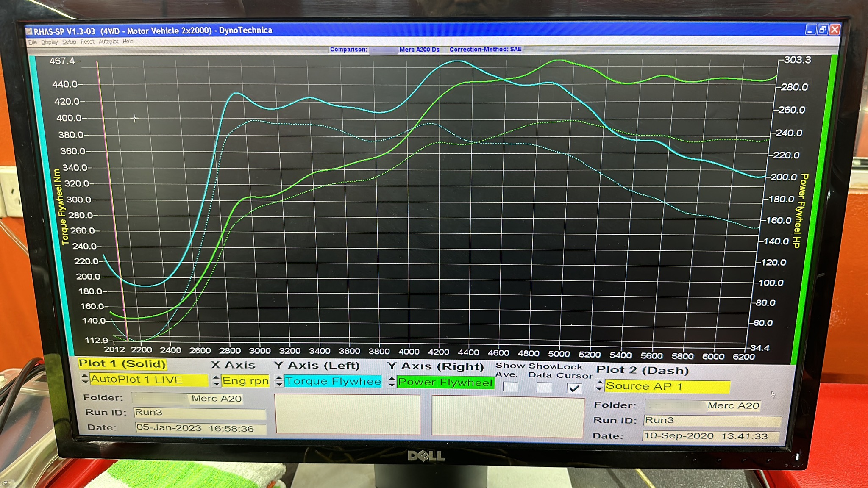This screenshot has width=868, height=488.
Task: Click the 303.3 power axis maximum
Action: [797, 60]
